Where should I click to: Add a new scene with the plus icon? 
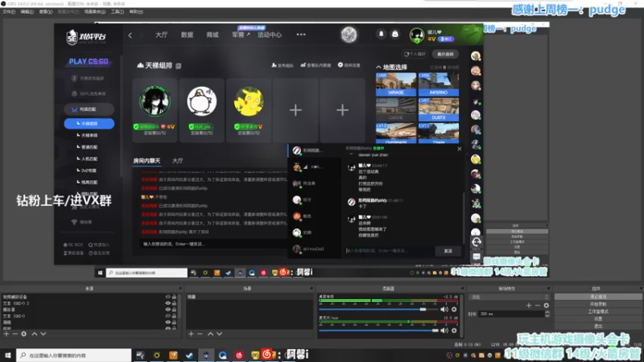tap(191, 334)
